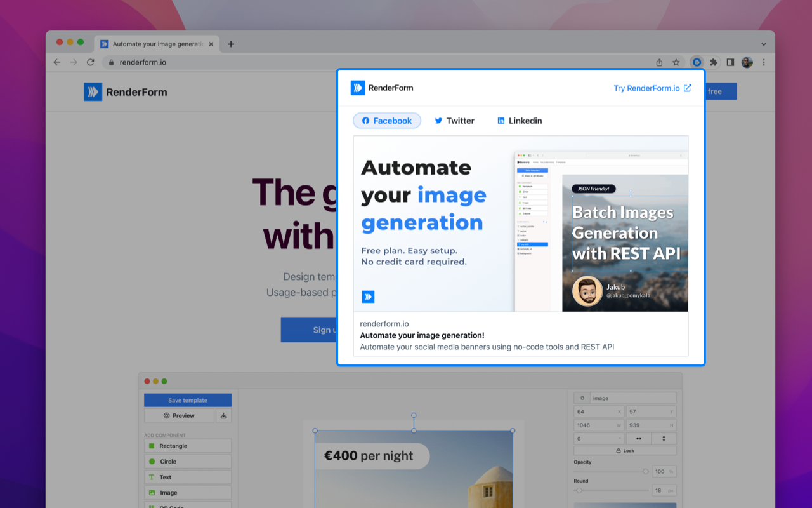Toggle horizontal flip for the image
Image resolution: width=812 pixels, height=508 pixels.
(640, 438)
